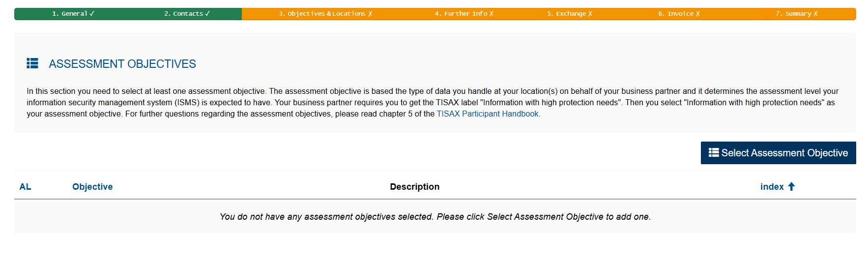Click the Assessment Objectives heading text

[x=122, y=64]
